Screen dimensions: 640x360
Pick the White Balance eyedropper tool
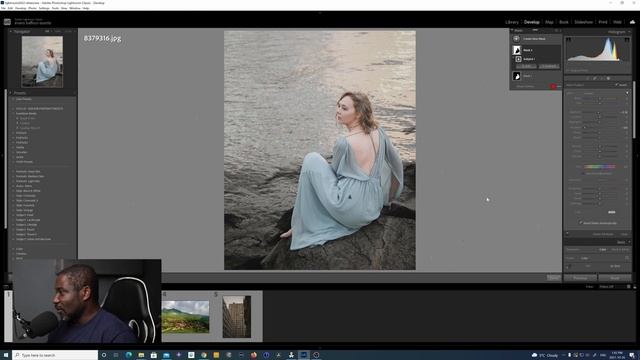point(569,267)
